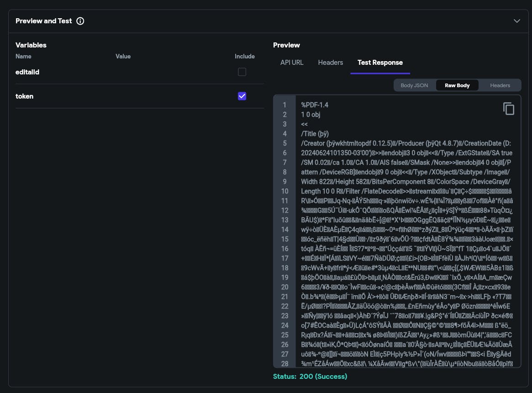Uncheck the token include checkbox

[x=242, y=96]
